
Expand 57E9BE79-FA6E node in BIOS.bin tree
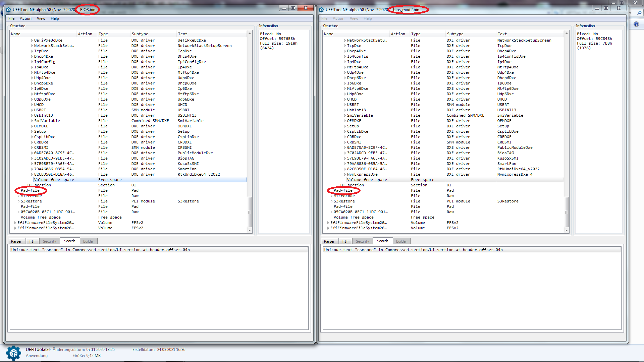32,164
